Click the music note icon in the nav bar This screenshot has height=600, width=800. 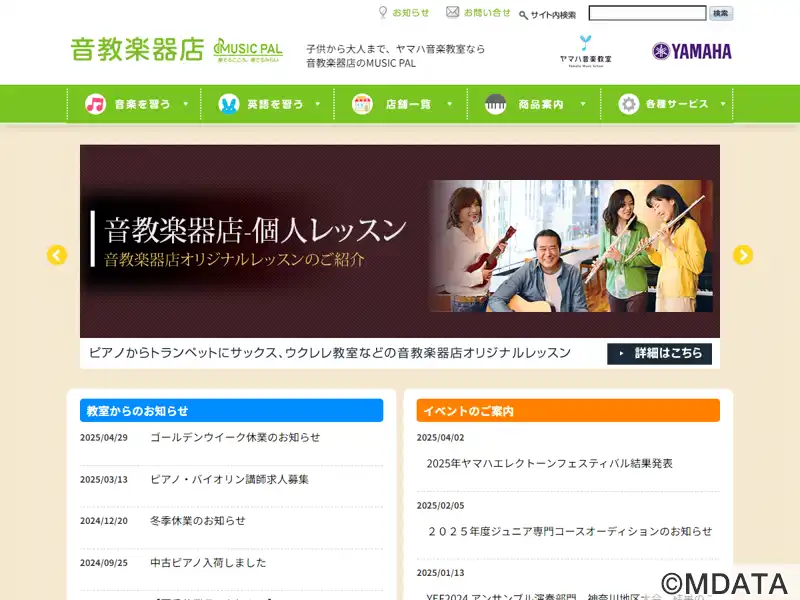point(95,104)
